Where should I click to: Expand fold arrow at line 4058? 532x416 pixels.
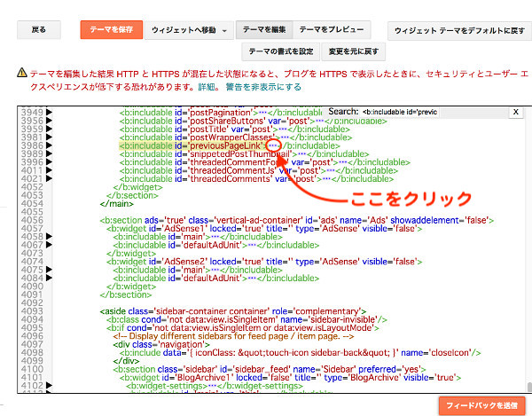[49, 236]
